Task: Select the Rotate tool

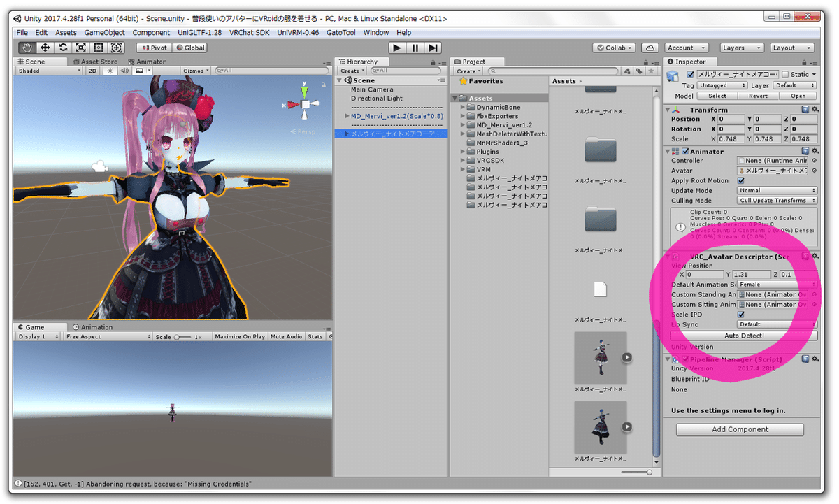Action: coord(63,48)
